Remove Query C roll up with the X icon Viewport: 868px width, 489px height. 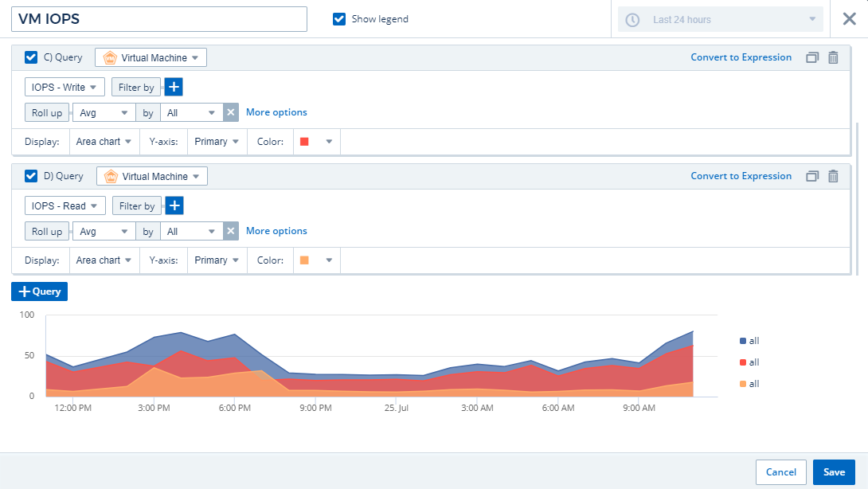point(231,112)
